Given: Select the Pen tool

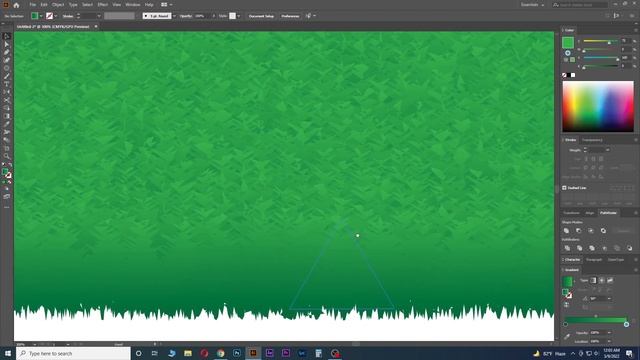Looking at the screenshot, I should 7,52.
